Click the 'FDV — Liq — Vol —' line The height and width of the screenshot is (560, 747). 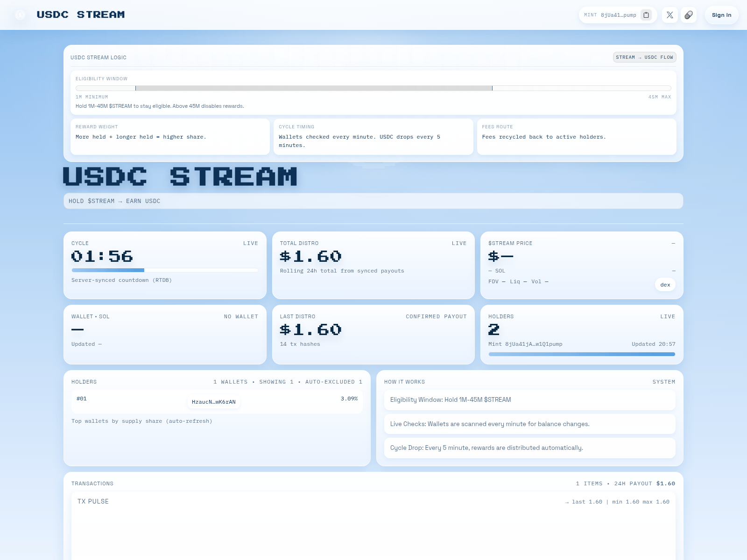[x=518, y=281]
